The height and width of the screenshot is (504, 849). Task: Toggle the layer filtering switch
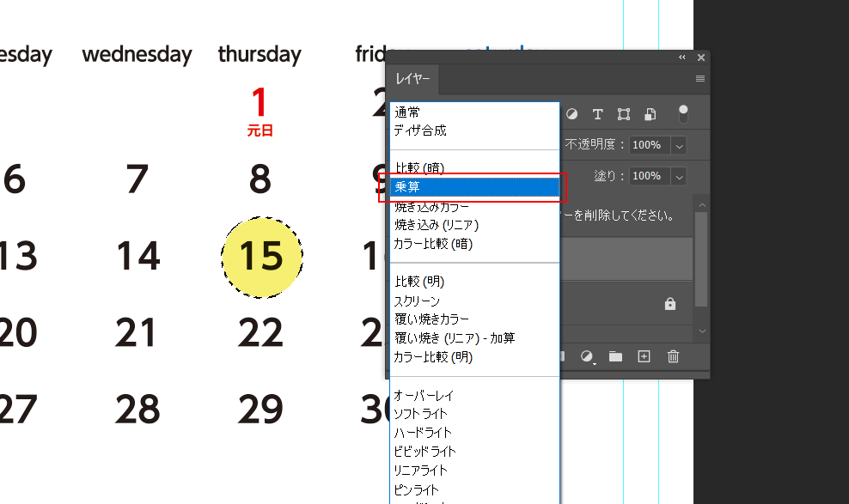pyautogui.click(x=684, y=114)
